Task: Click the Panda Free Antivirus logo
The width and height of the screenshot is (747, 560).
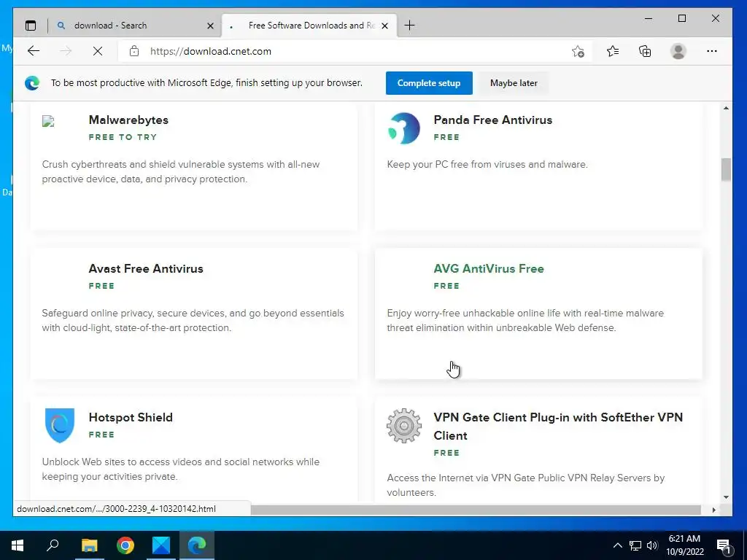Action: pos(404,128)
